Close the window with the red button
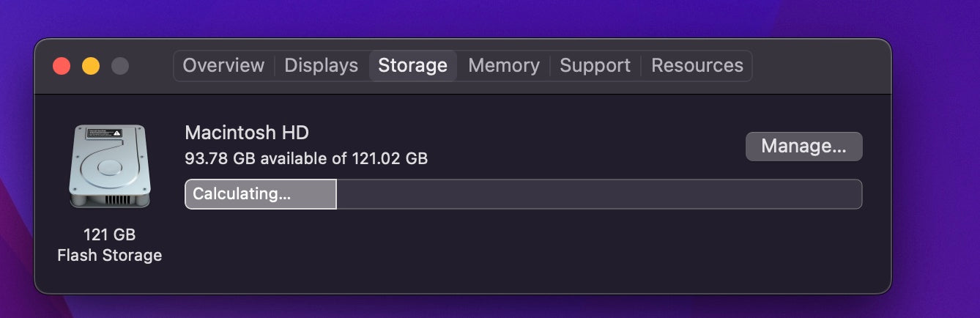Screen dimensions: 980x318 coord(62,66)
